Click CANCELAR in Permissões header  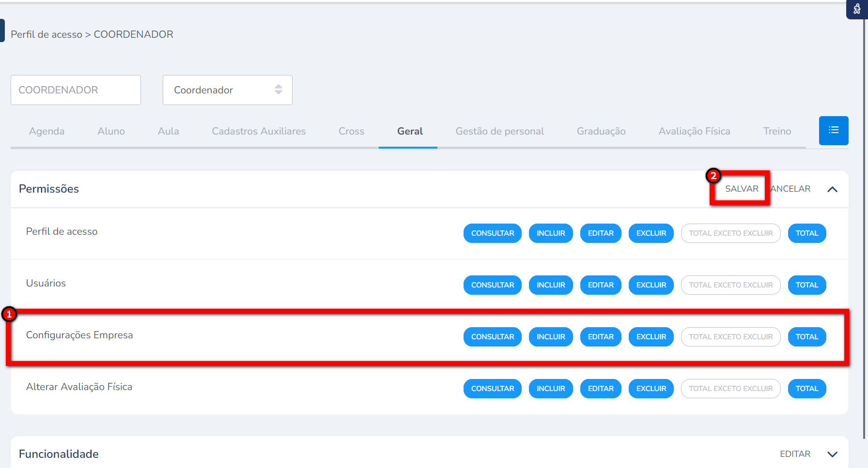tap(791, 189)
